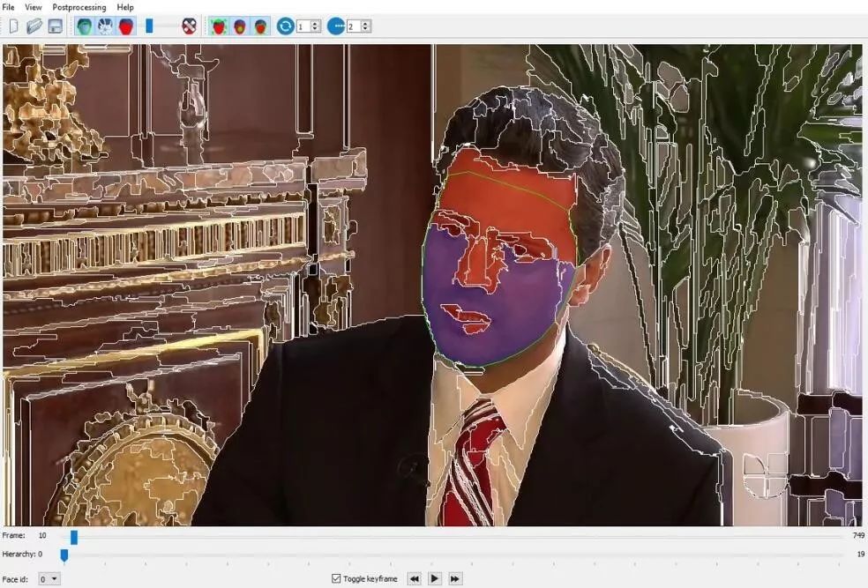Click the Open folder icon
This screenshot has height=588, width=868.
tap(34, 26)
